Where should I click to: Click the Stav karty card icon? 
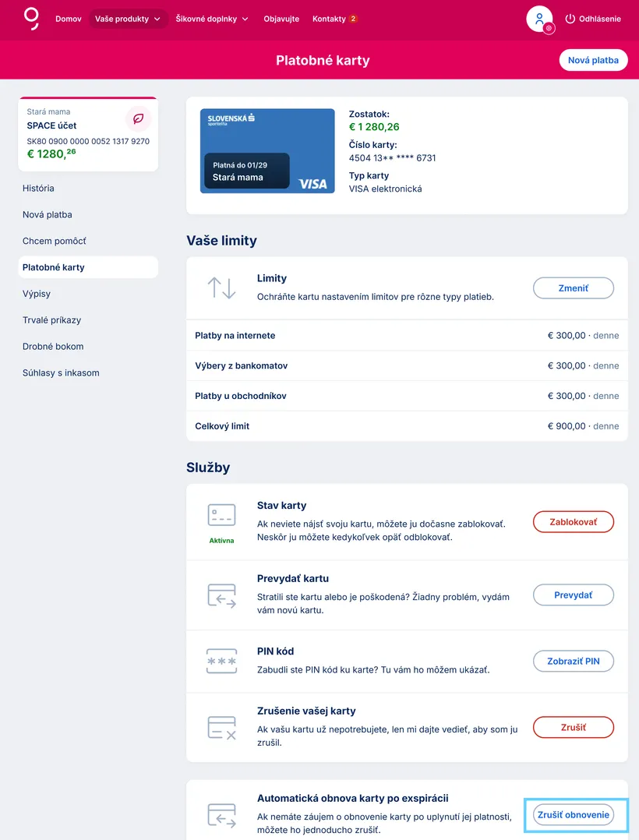(x=221, y=515)
